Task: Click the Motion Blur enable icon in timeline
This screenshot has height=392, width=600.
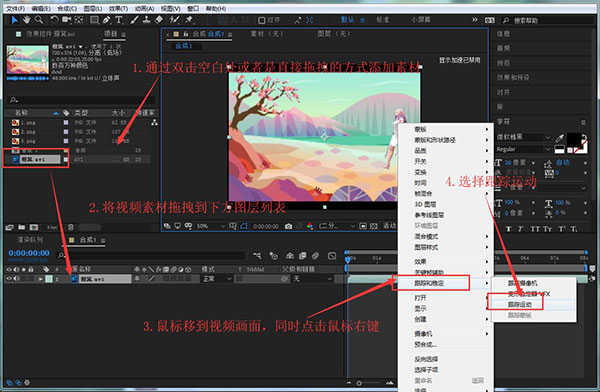Action: point(315,255)
